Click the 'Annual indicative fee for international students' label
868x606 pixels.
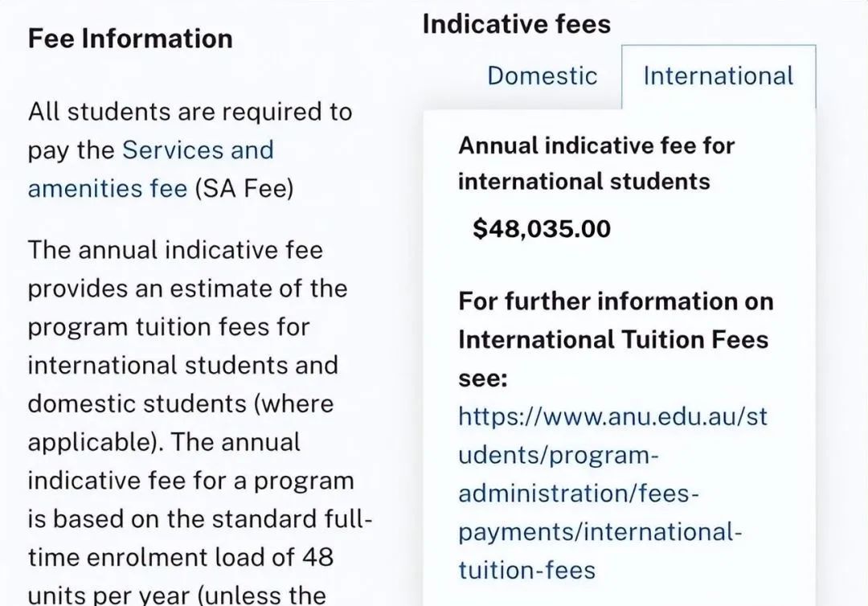(x=596, y=163)
